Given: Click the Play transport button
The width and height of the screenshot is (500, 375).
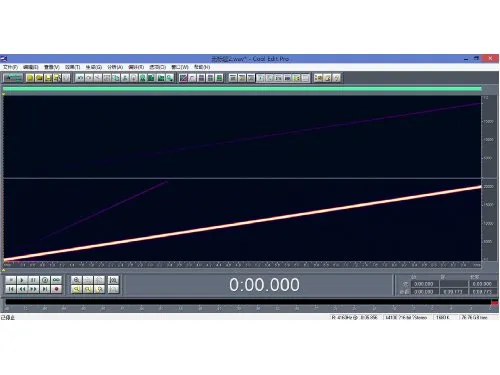Looking at the screenshot, I should point(22,280).
